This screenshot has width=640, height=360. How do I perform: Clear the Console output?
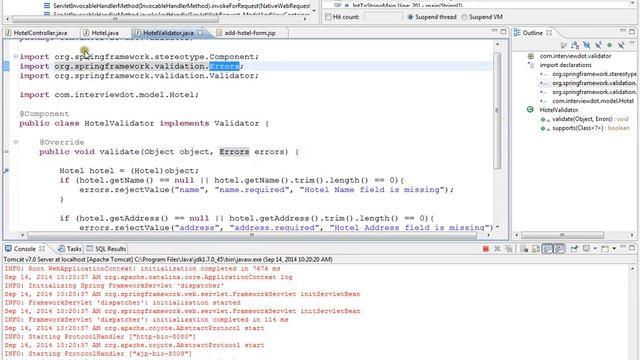[524, 249]
